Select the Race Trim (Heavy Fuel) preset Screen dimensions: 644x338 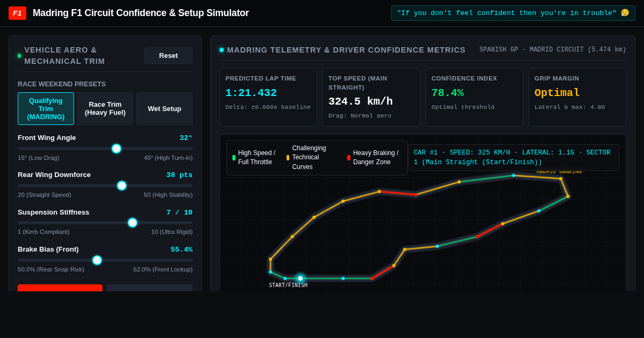point(105,109)
